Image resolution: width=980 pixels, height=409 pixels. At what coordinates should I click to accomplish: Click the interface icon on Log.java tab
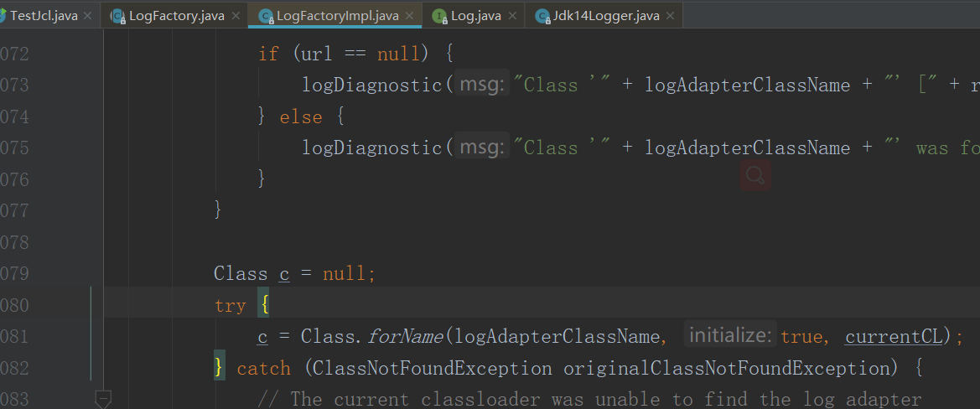coord(440,16)
